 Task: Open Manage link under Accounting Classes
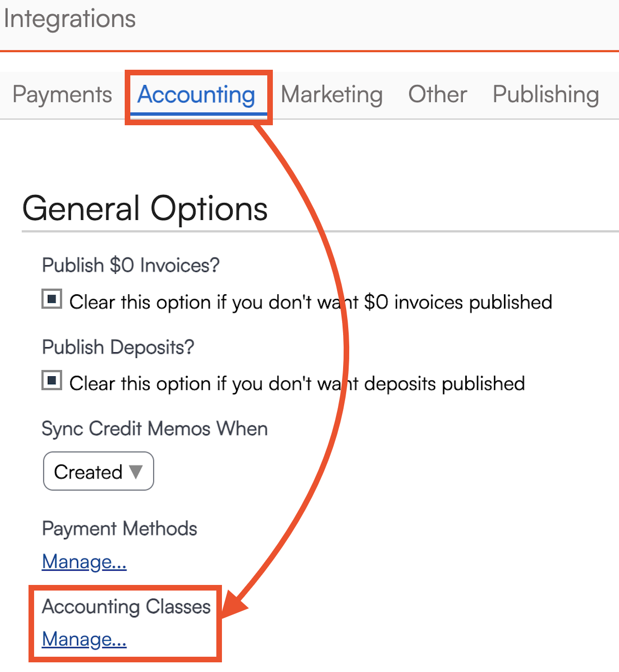point(84,639)
